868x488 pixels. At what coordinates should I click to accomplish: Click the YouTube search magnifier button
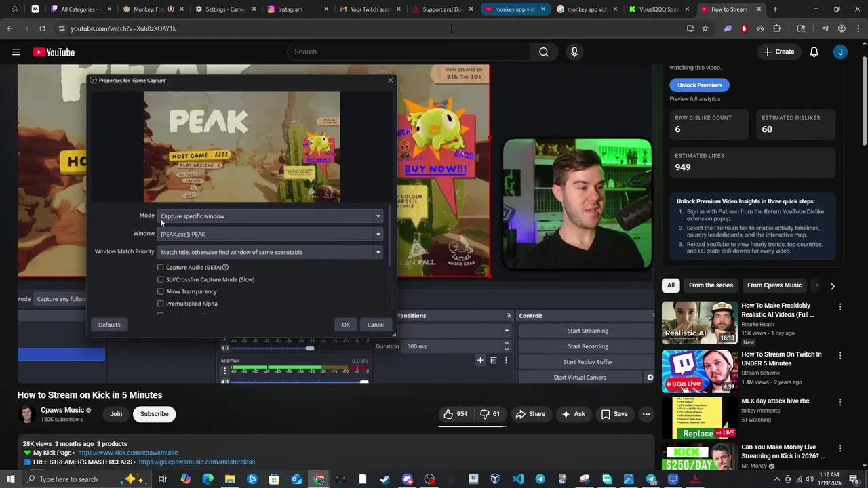pos(543,52)
